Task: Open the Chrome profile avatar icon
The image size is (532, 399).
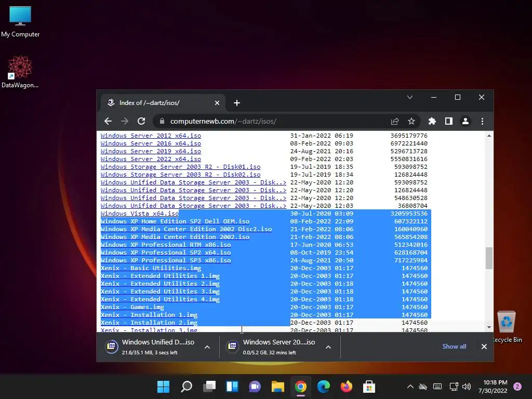Action: click(465, 121)
